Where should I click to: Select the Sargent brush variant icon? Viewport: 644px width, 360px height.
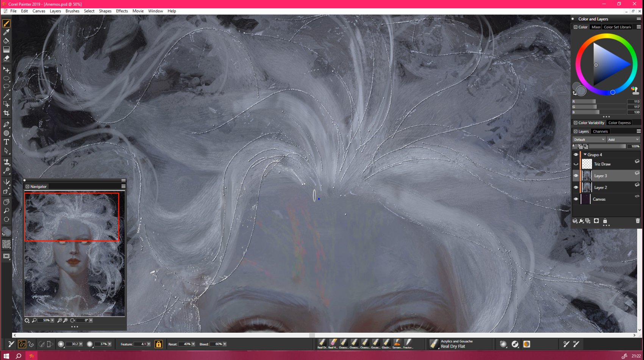pos(397,343)
